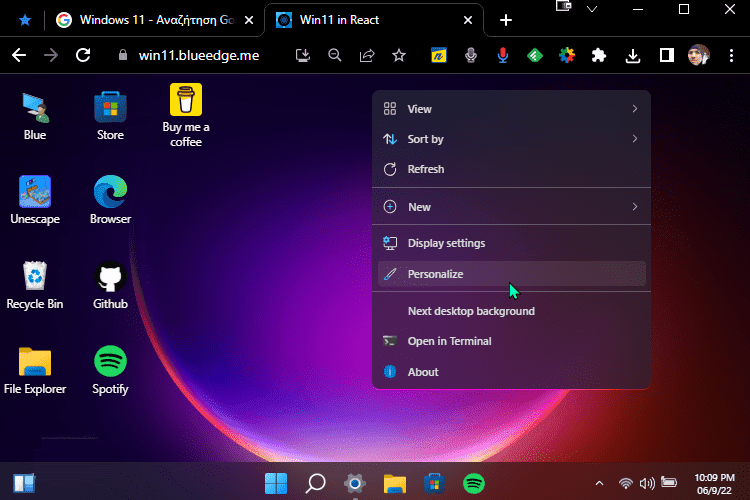Open Chrome tab search dropdown

(x=592, y=9)
